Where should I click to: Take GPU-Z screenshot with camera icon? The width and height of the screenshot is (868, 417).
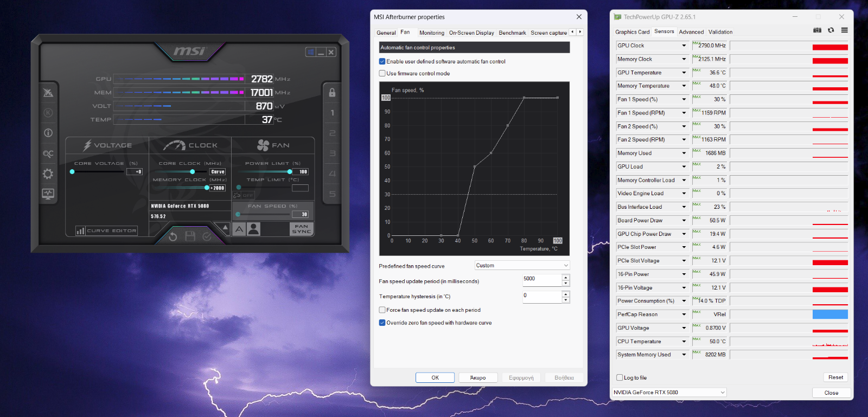click(x=817, y=30)
